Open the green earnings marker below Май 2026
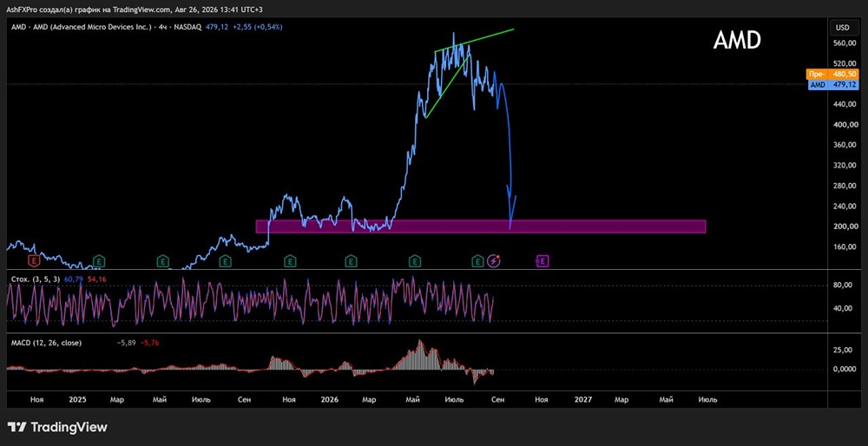Viewport: 868px width, 446px height. click(x=415, y=259)
